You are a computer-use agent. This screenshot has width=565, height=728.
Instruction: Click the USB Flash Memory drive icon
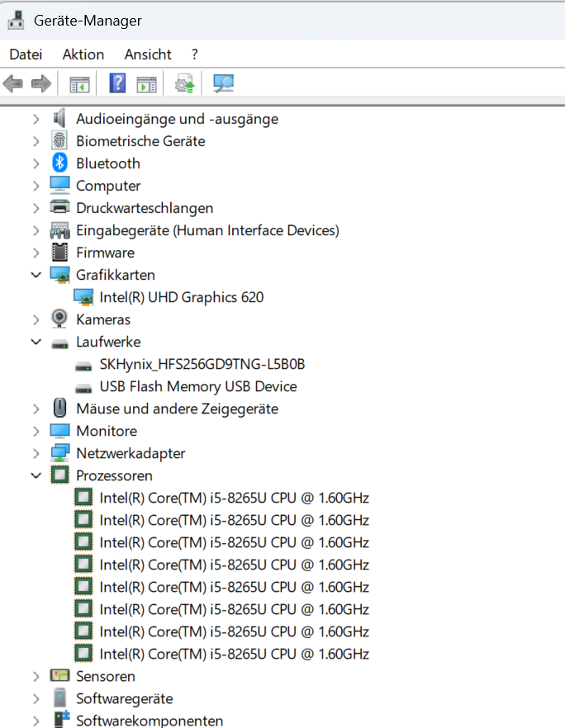[83, 389]
